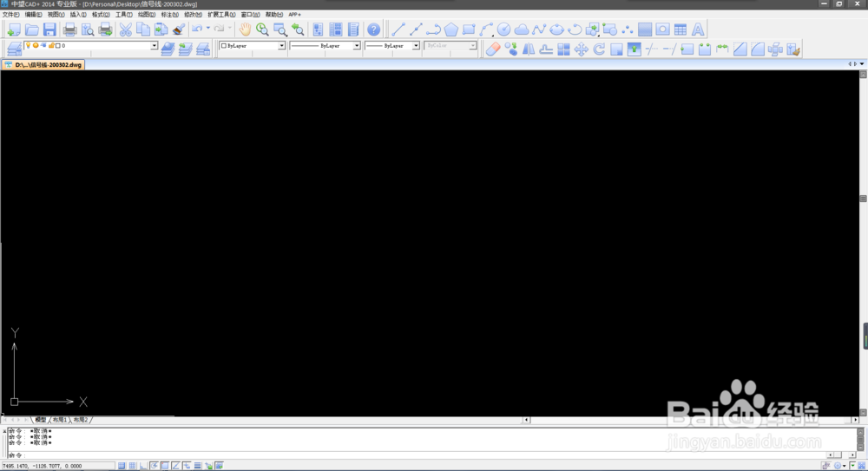Select the Offset tool
Screen dimensions: 868x471
pyautogui.click(x=546, y=49)
